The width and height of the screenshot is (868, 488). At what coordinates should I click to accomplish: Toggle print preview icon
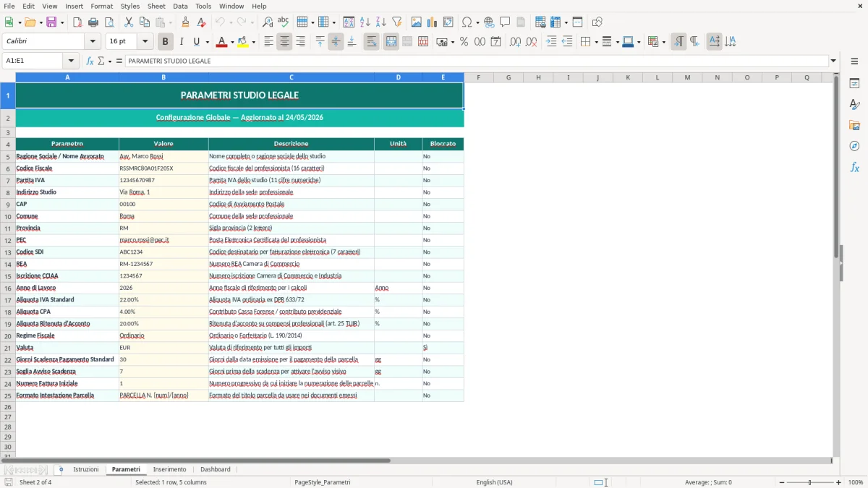click(x=109, y=22)
